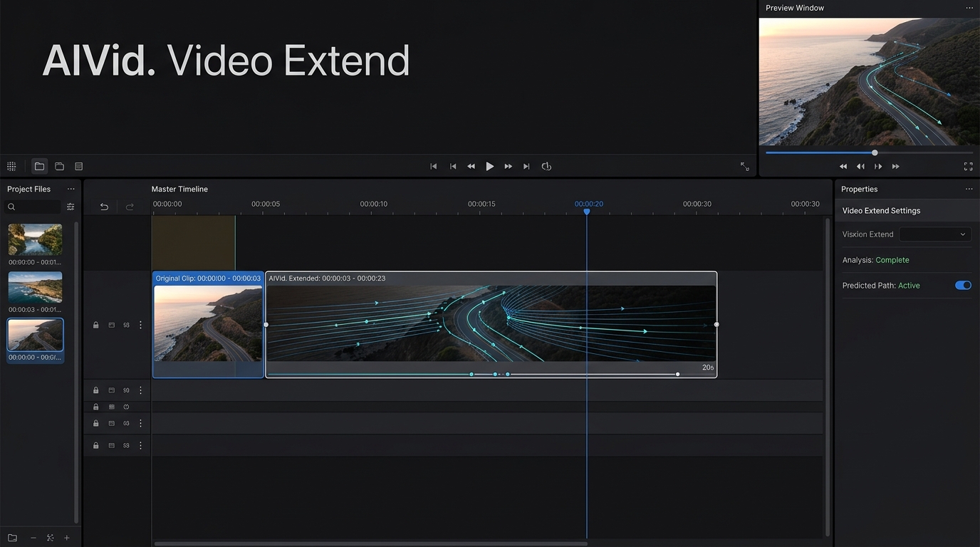Click the grid icon in the compact track row
Screen dimensions: 980x547
pos(111,407)
